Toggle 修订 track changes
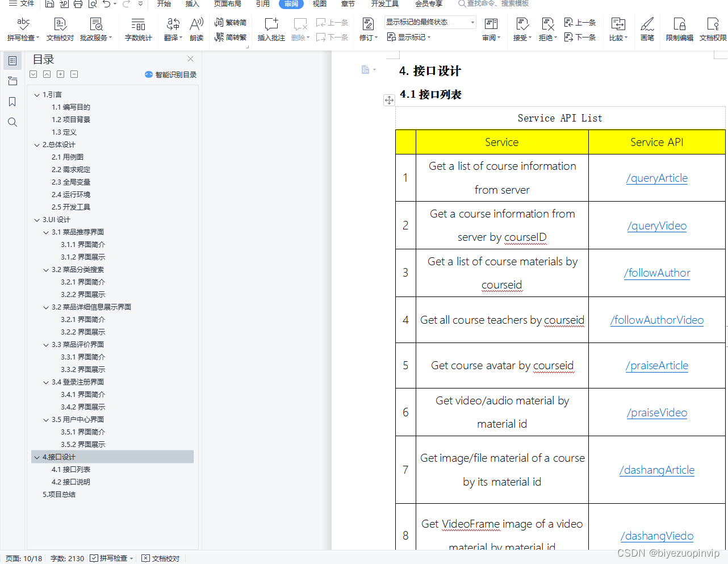Screen dimensions: 728x564 [x=368, y=30]
